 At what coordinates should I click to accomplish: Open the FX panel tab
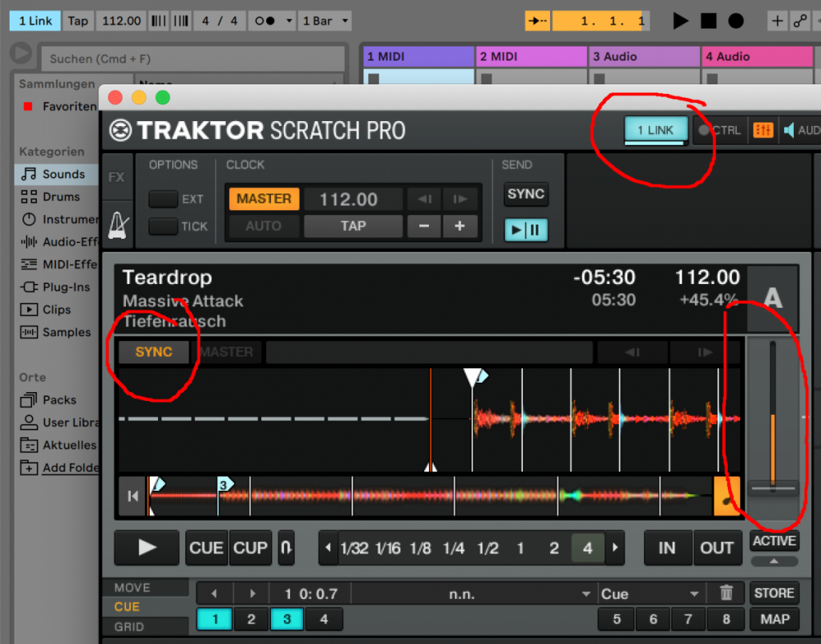point(117,177)
